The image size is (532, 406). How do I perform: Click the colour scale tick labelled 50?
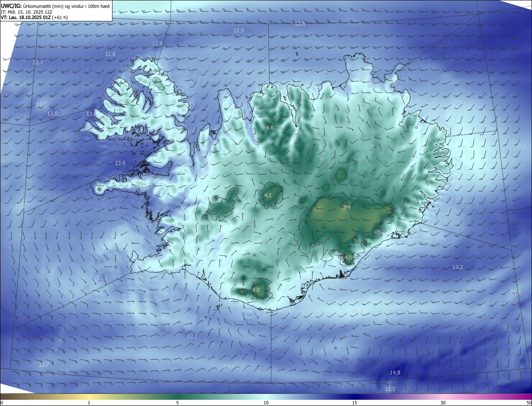[x=529, y=403]
